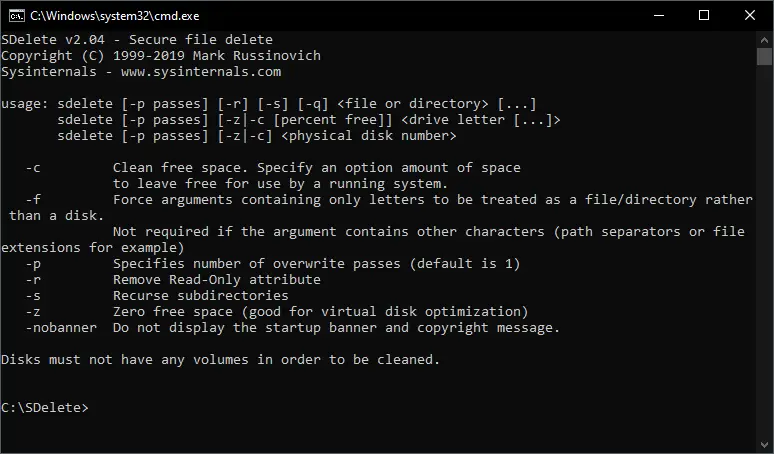This screenshot has height=454, width=774.
Task: Click at the C:\SDelete> prompt line
Action: pos(45,408)
